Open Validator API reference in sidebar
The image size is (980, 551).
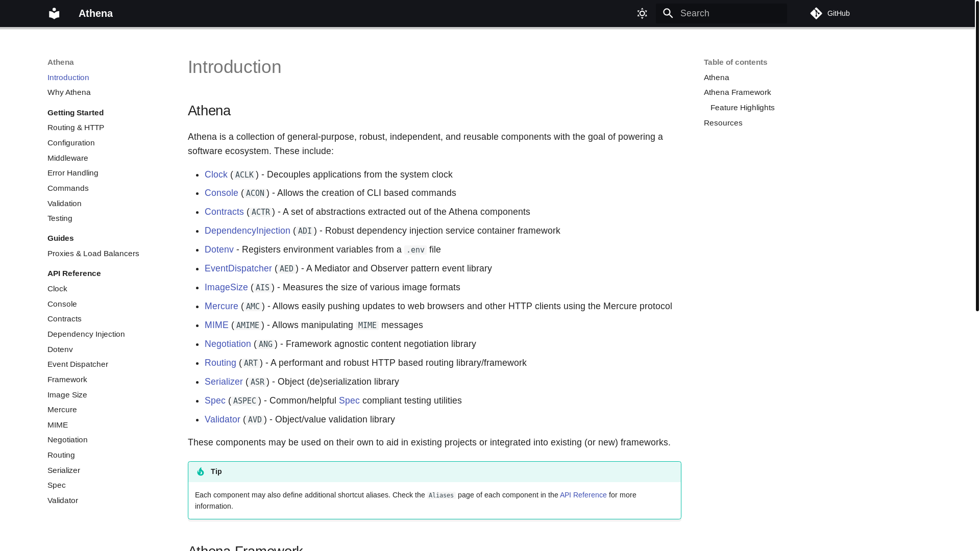coord(63,500)
